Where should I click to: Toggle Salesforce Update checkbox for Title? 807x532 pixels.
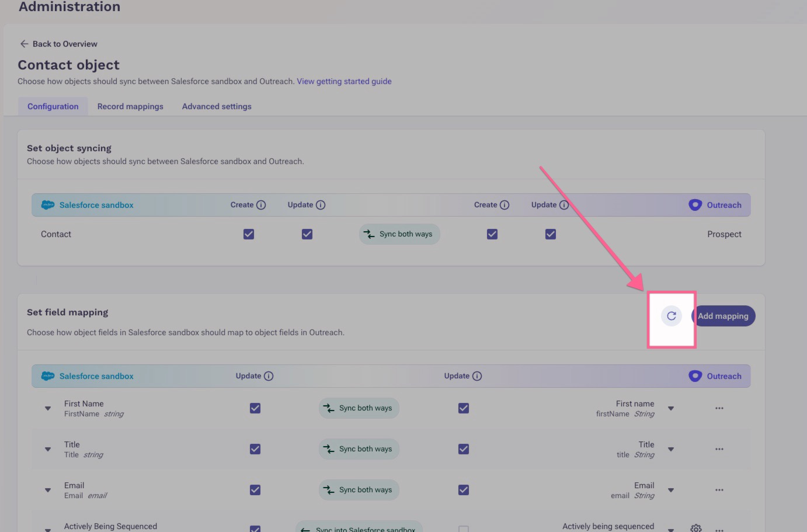[x=255, y=449]
